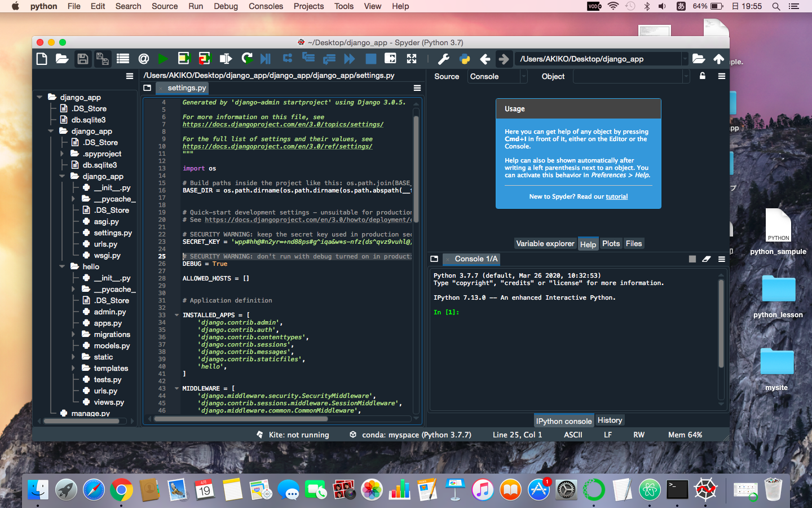
Task: Remove all console variables using the eraser icon
Action: 707,259
